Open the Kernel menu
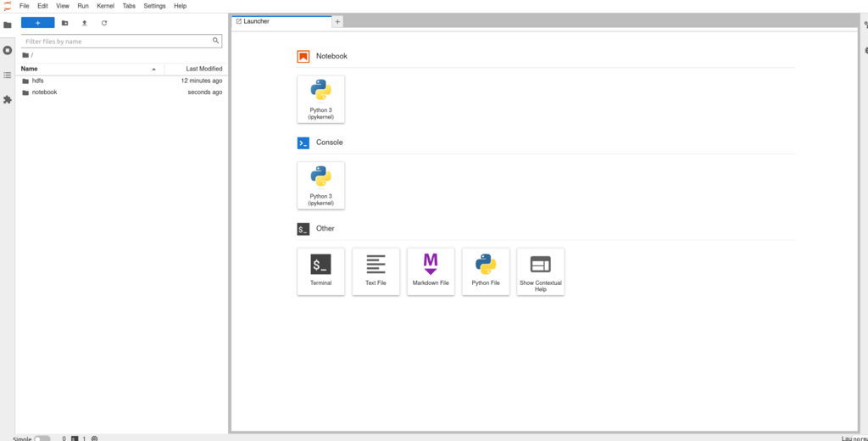This screenshot has height=441, width=868. click(x=105, y=6)
